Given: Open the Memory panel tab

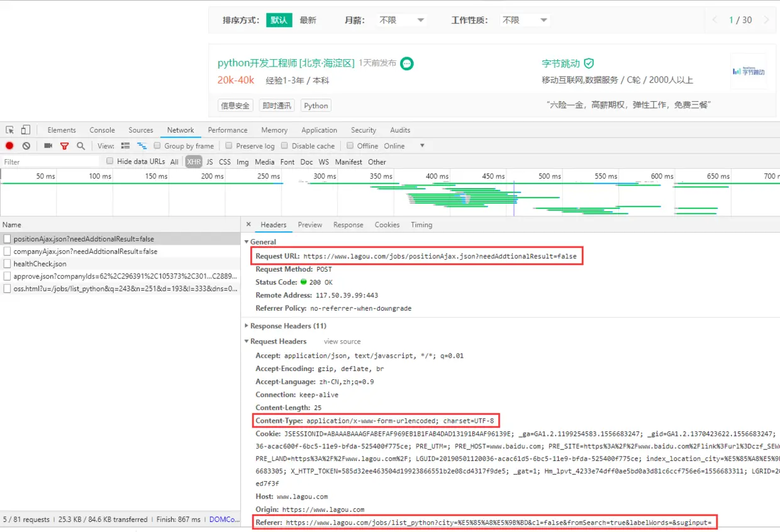Looking at the screenshot, I should point(274,130).
